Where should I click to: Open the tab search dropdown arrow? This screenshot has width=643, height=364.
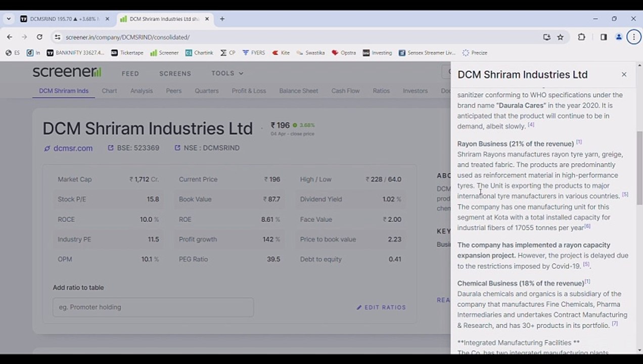coord(9,19)
